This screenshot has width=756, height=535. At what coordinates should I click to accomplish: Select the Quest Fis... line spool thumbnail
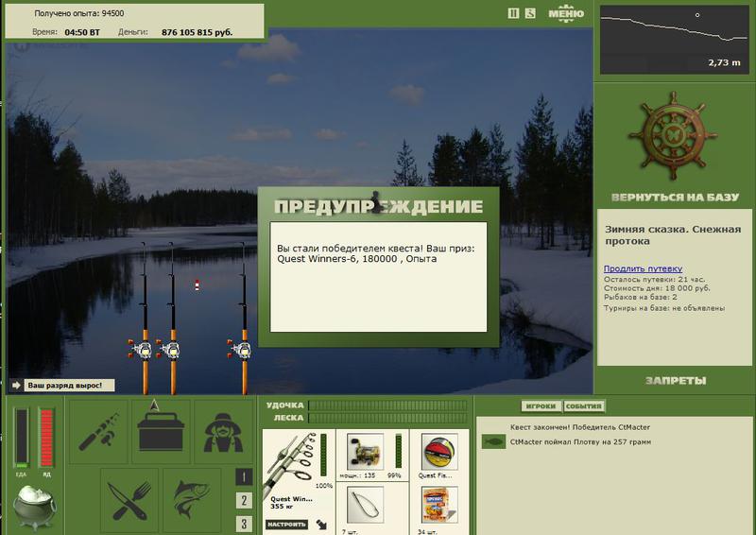[x=439, y=452]
